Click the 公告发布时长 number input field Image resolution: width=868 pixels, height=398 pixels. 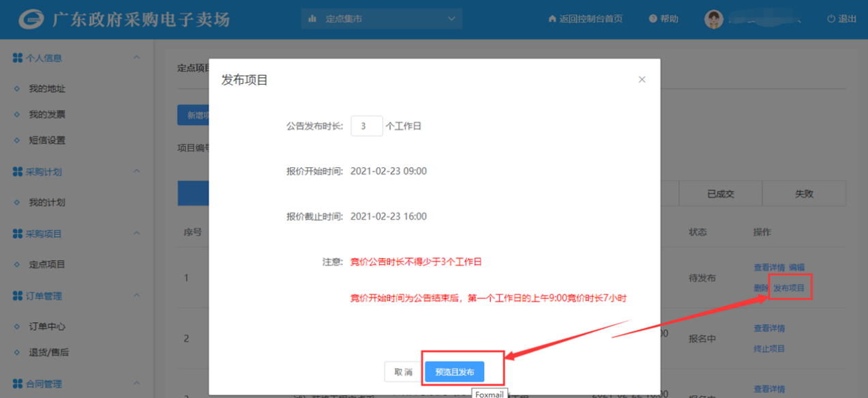(367, 126)
